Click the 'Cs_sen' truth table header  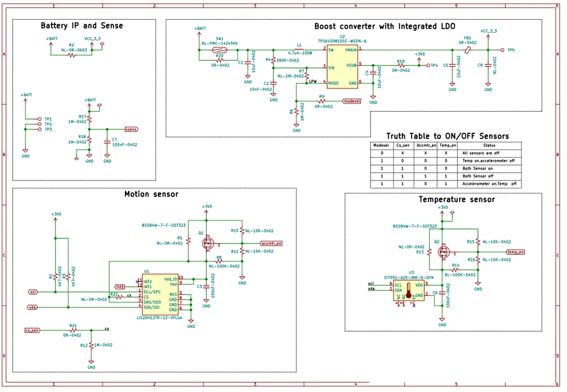[x=403, y=145]
